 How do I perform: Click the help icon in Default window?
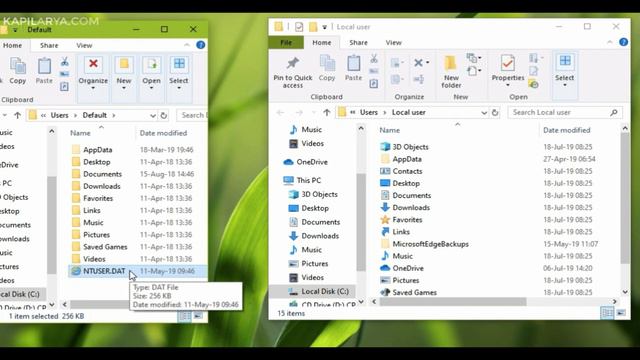(x=200, y=45)
